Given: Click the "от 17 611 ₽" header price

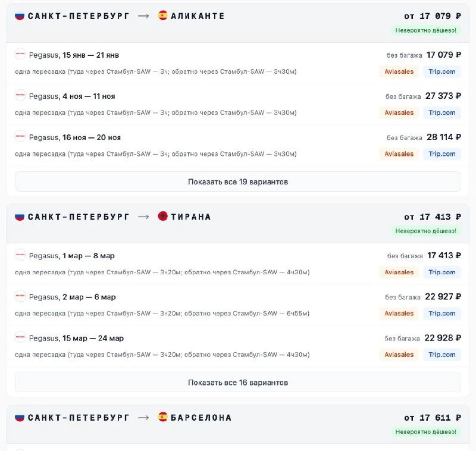Looking at the screenshot, I should click(x=433, y=418).
